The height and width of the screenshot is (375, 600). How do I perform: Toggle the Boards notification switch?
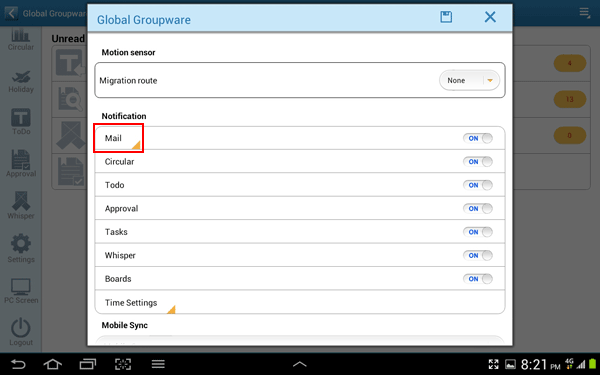pos(478,279)
